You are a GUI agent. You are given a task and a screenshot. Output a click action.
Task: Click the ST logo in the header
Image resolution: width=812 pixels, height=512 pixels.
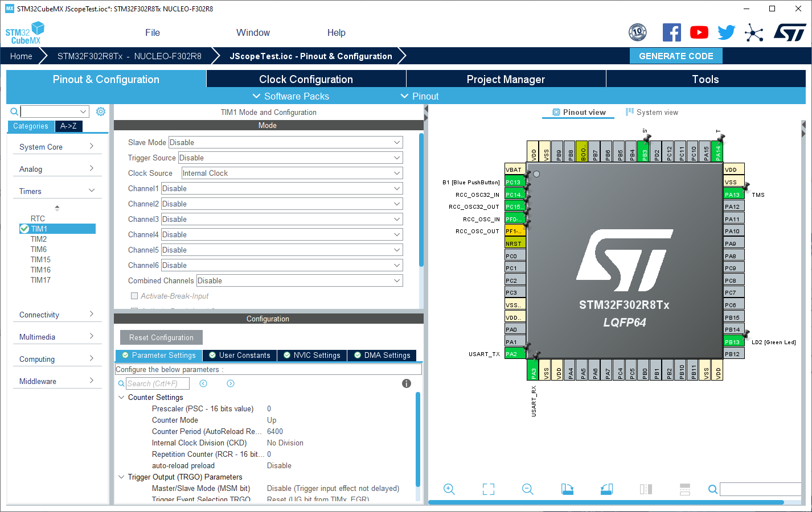(x=790, y=32)
